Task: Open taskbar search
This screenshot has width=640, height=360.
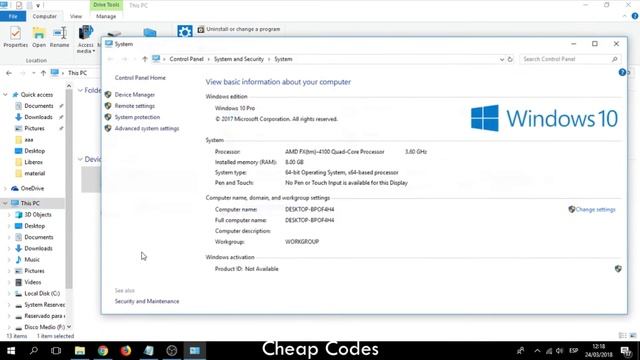Action: click(34, 351)
